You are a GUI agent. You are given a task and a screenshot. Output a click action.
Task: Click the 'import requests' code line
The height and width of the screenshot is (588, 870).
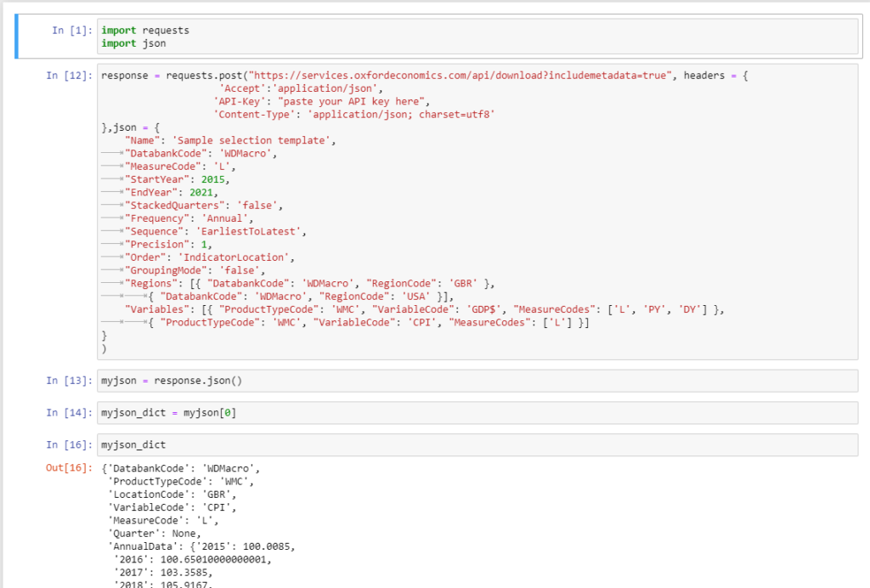[144, 31]
